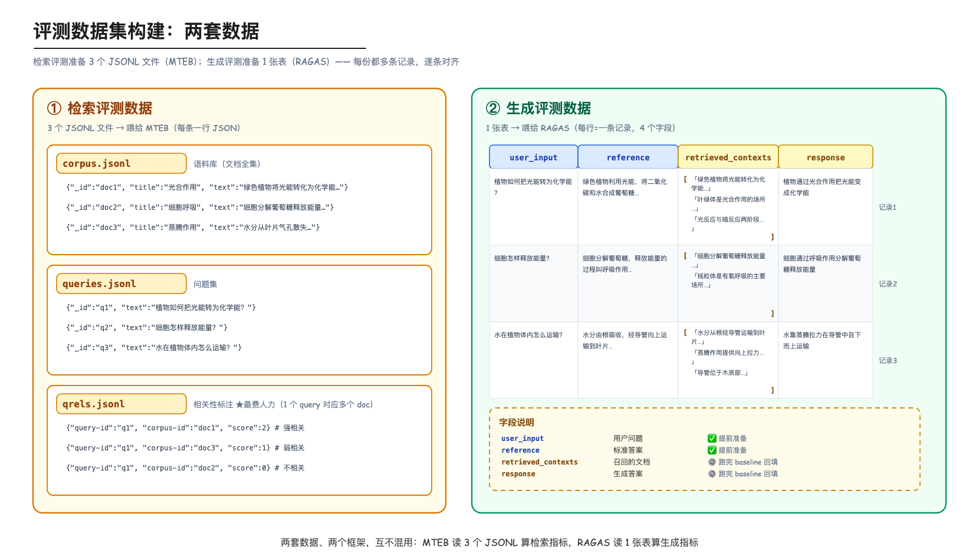This screenshot has width=979, height=560.
Task: Click the footer sentence starting "两套数据、两个框架"
Action: [490, 542]
